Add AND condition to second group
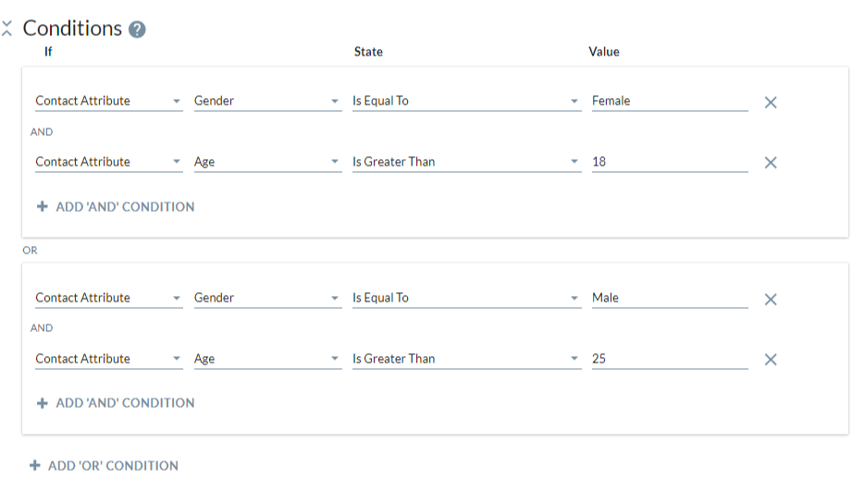864x504 pixels. point(116,403)
